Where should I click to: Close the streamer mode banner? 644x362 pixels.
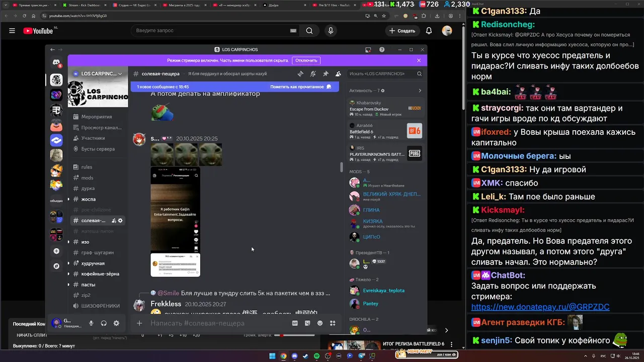coord(419,60)
